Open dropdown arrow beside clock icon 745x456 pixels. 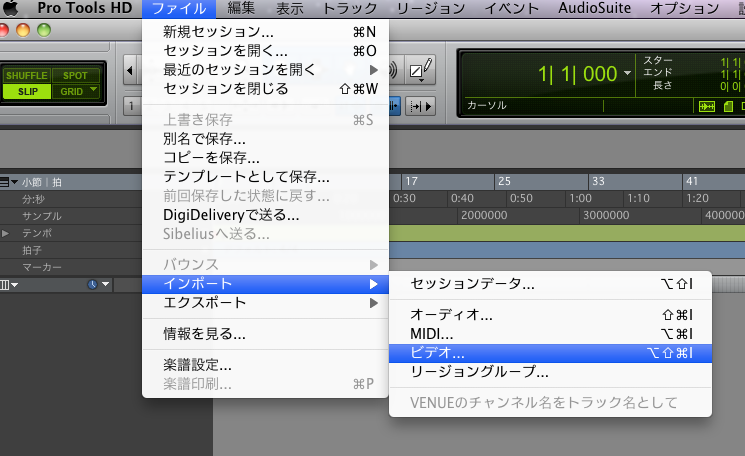(x=105, y=284)
